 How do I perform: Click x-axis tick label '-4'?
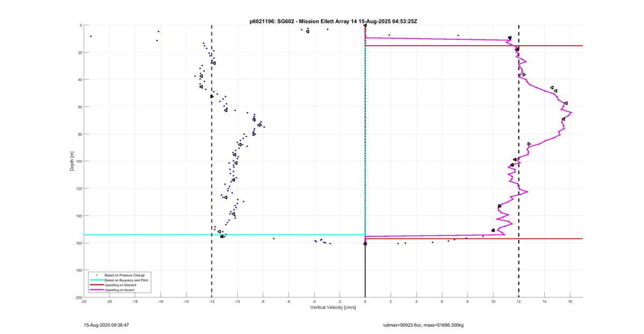pyautogui.click(x=314, y=302)
